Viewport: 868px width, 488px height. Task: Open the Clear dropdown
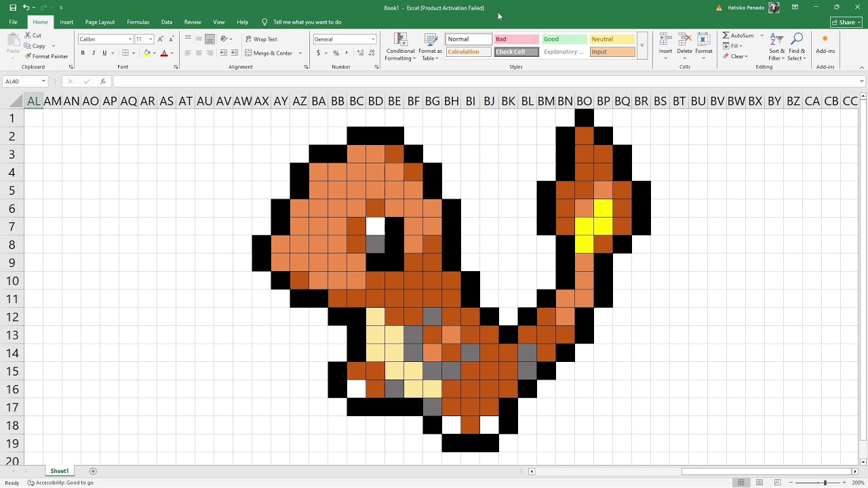[735, 56]
